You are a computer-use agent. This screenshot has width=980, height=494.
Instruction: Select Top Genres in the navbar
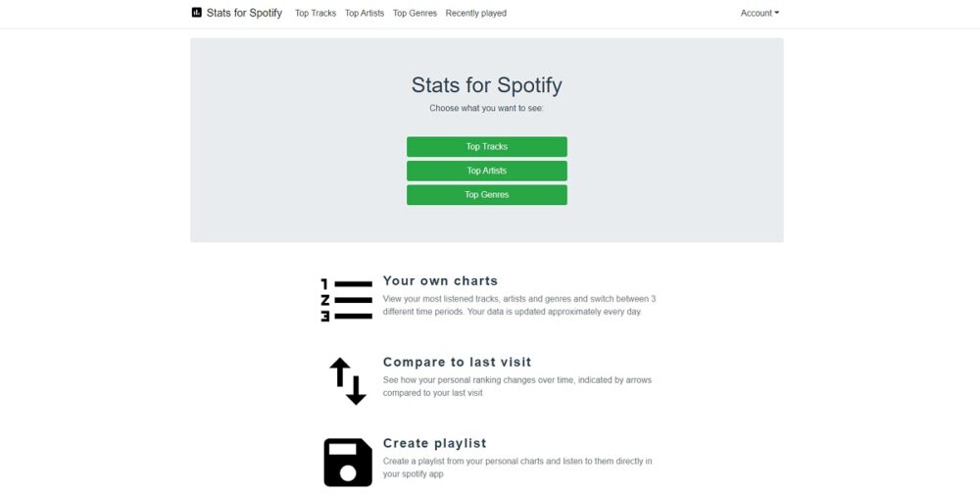pos(415,14)
